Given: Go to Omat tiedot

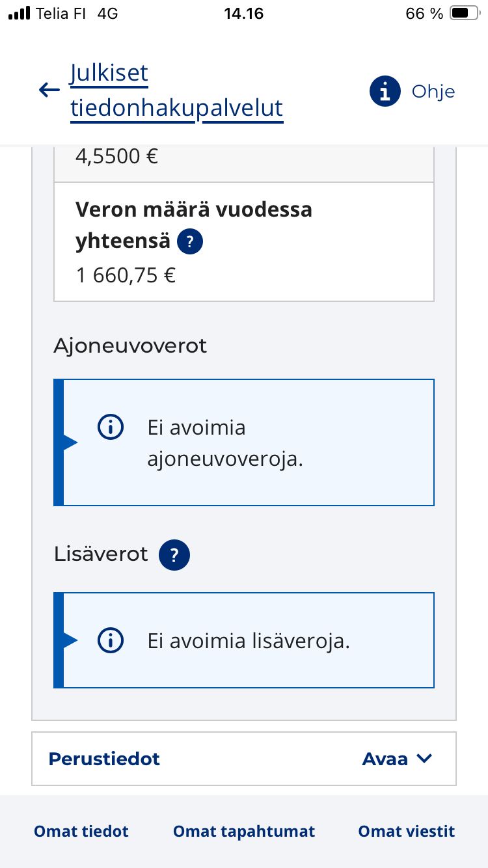Looking at the screenshot, I should [x=81, y=831].
